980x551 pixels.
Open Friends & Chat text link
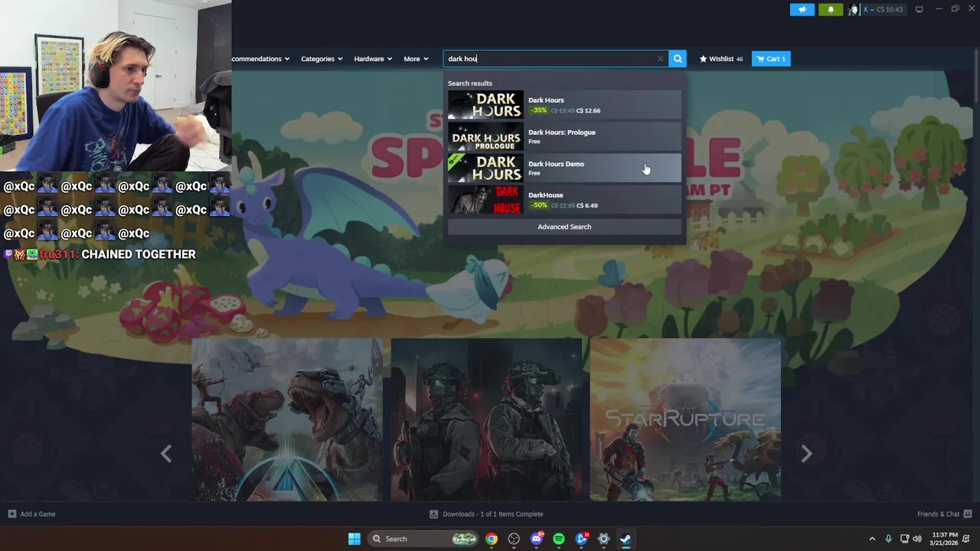coord(938,514)
